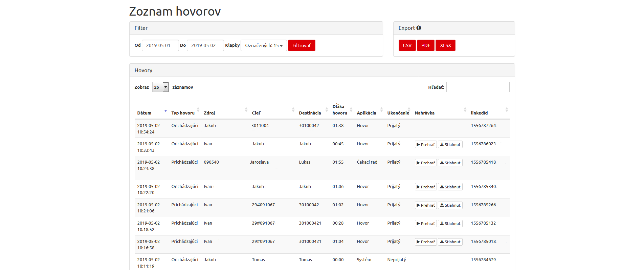
Task: Play recording for call 1556785340
Action: pos(426,187)
